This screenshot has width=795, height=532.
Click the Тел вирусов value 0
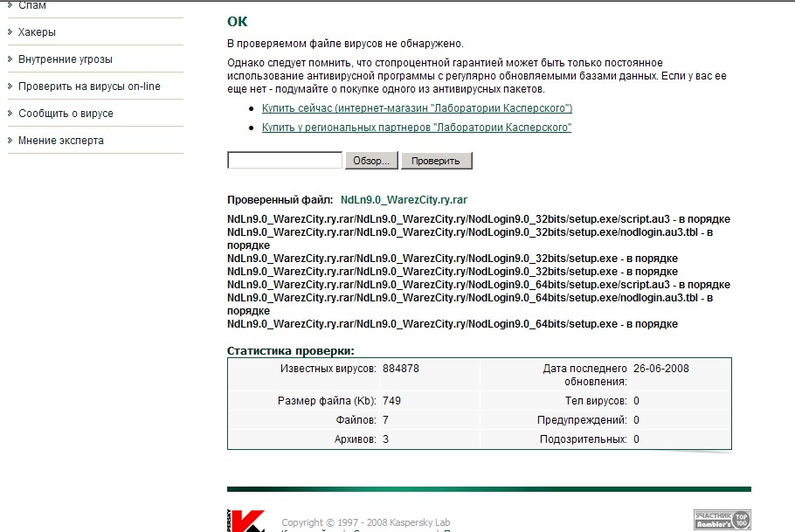[636, 401]
